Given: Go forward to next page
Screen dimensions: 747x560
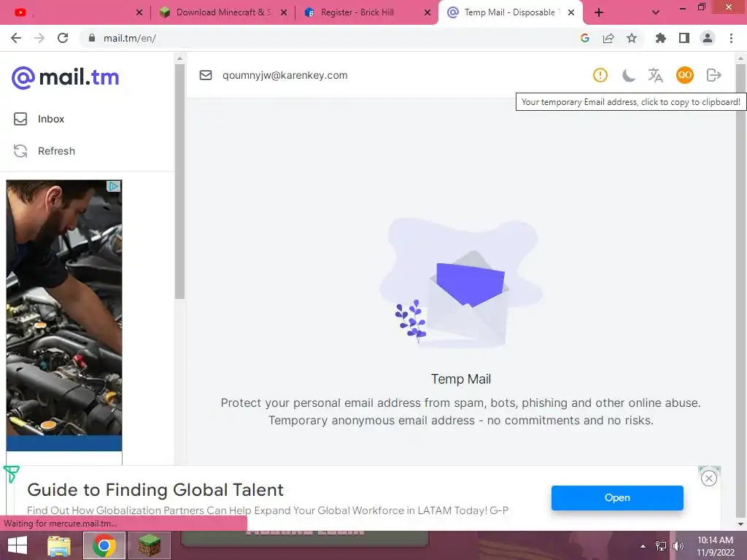Looking at the screenshot, I should click(x=39, y=38).
